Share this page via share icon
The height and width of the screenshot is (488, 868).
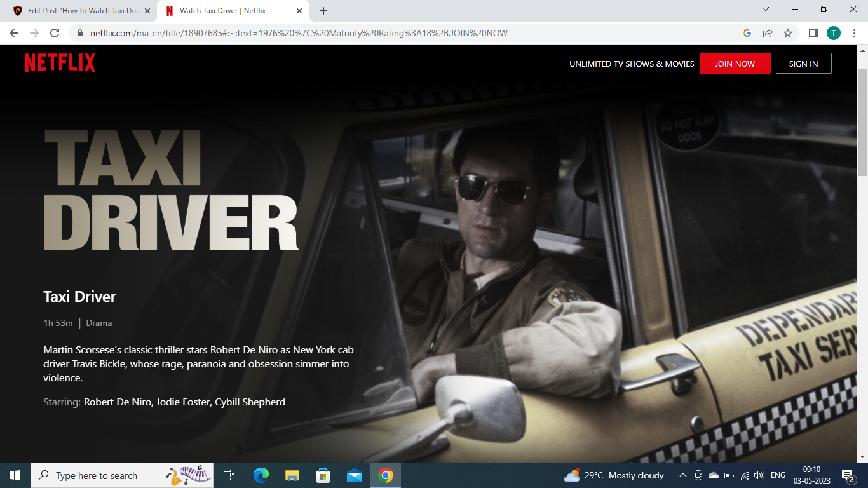click(x=768, y=33)
